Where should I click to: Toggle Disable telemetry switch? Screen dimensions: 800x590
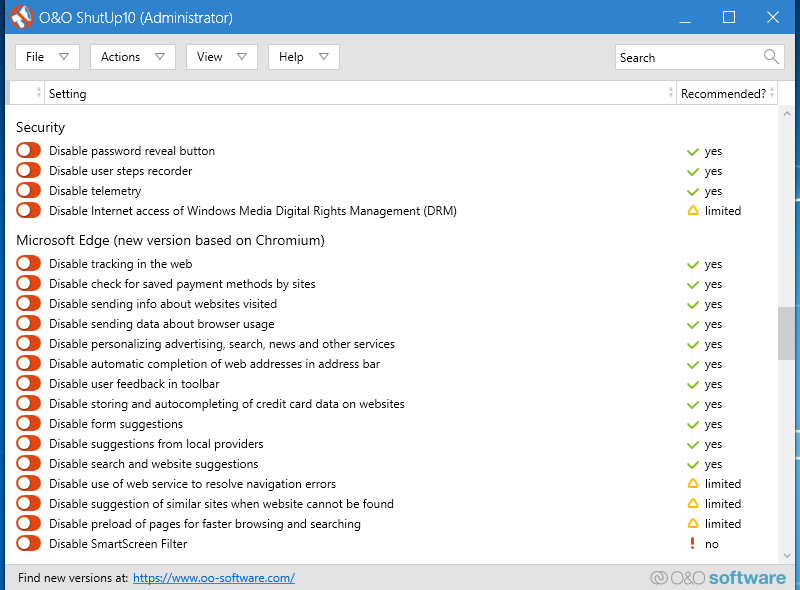click(x=28, y=190)
